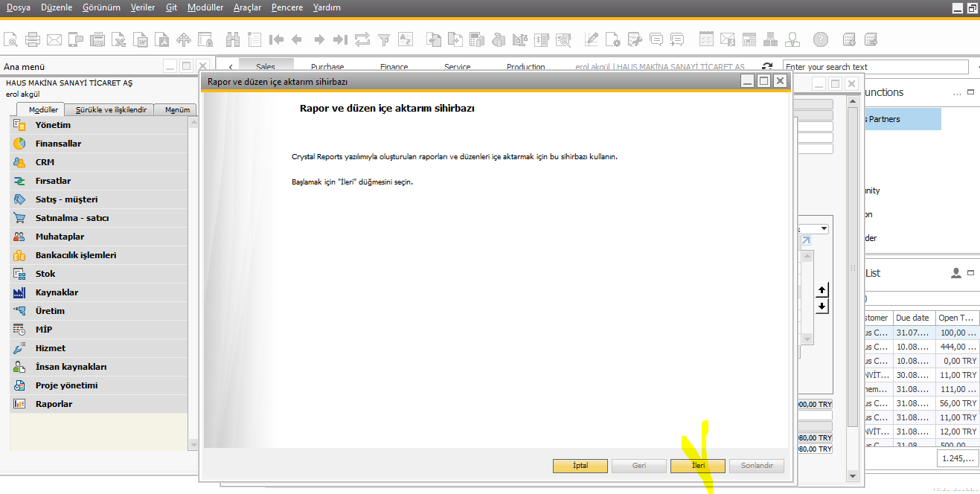
Task: Click in the Enter your search text field
Action: (875, 67)
